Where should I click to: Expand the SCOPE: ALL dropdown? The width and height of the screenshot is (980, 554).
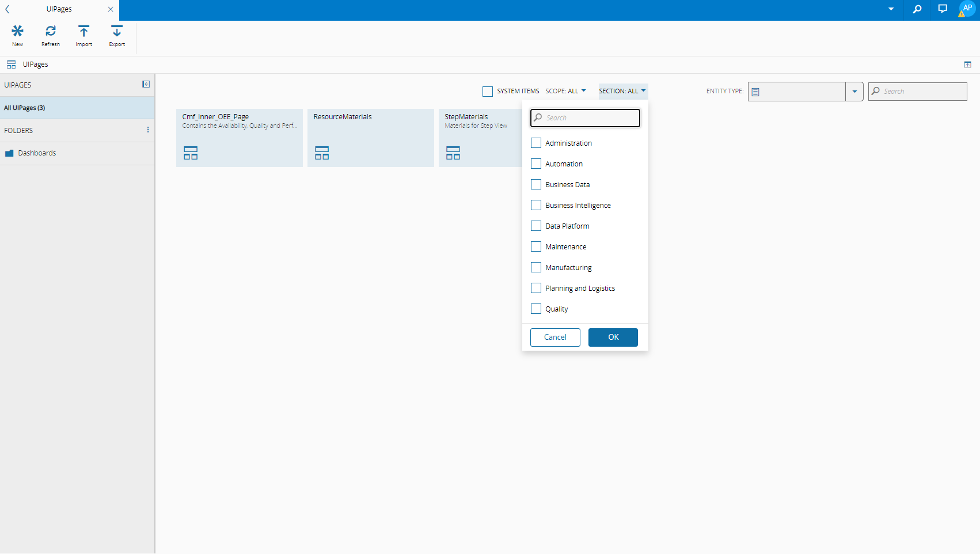(565, 91)
